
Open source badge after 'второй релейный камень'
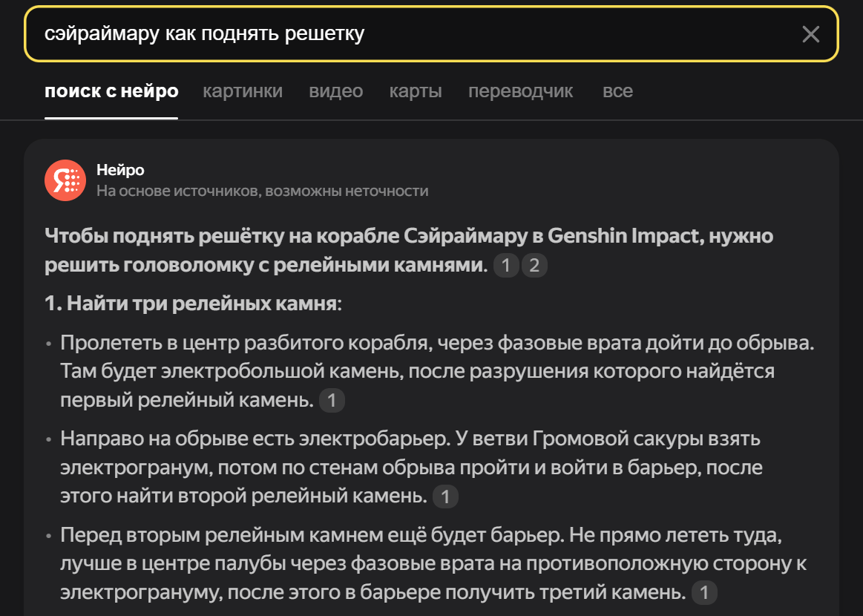click(x=445, y=497)
